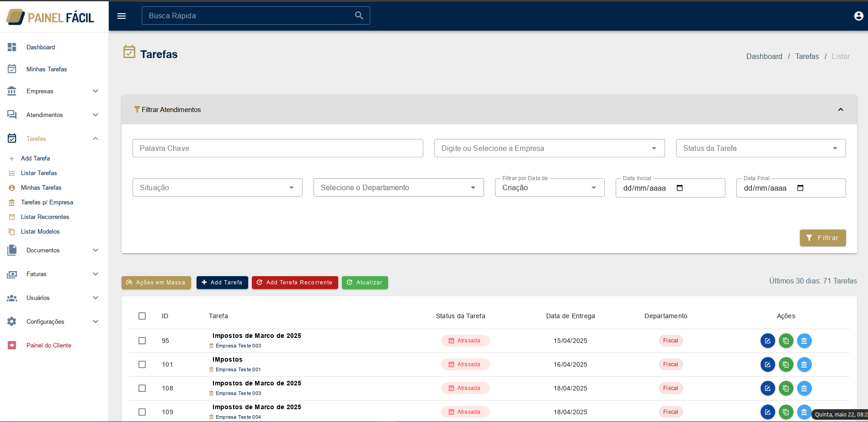Open Listar Modelos in sidebar
Viewport: 868px width, 422px height.
pos(40,231)
